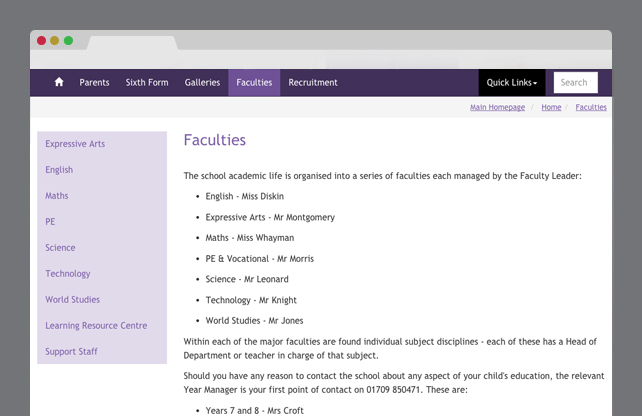Select the Faculties navigation tab
The image size is (642, 416).
pos(254,83)
